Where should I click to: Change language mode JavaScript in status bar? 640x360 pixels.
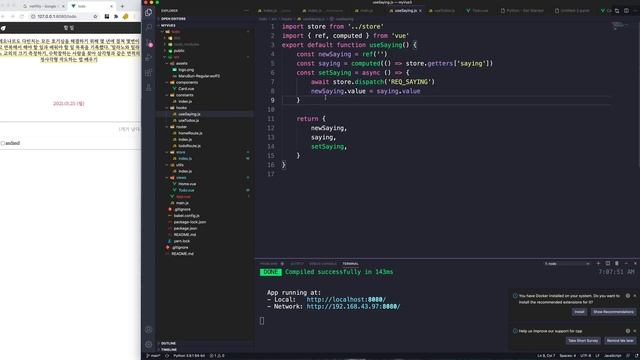(x=612, y=356)
